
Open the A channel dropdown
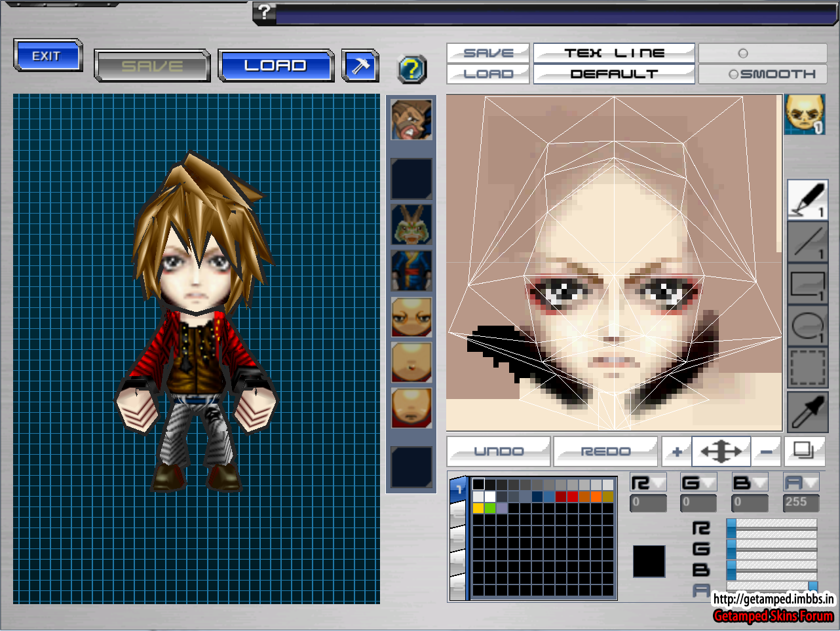coord(801,483)
